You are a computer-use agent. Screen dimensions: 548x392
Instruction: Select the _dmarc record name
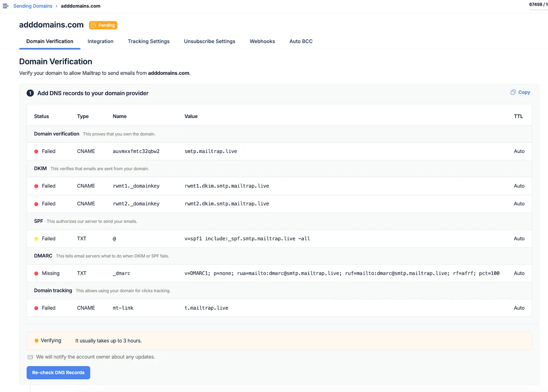tap(122, 273)
